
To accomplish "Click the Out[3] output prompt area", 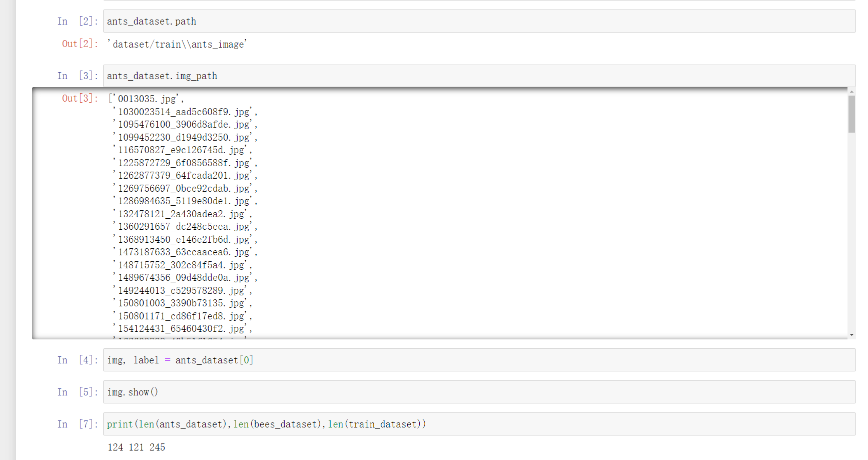I will [80, 99].
